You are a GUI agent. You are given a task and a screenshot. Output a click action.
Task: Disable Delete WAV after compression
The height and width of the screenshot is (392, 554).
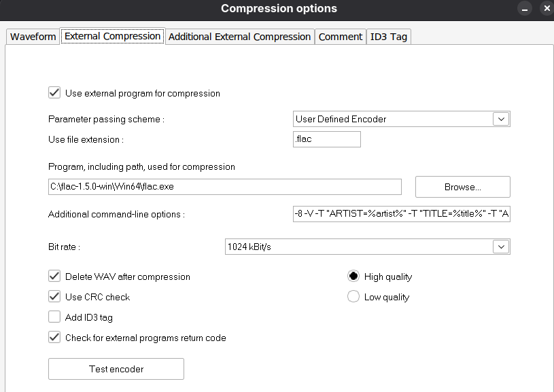54,277
